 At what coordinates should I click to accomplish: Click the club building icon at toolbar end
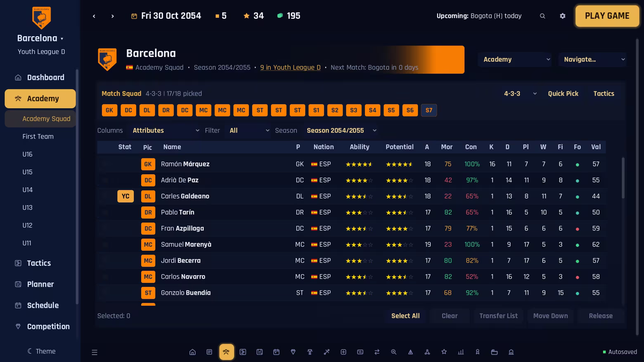point(511,352)
